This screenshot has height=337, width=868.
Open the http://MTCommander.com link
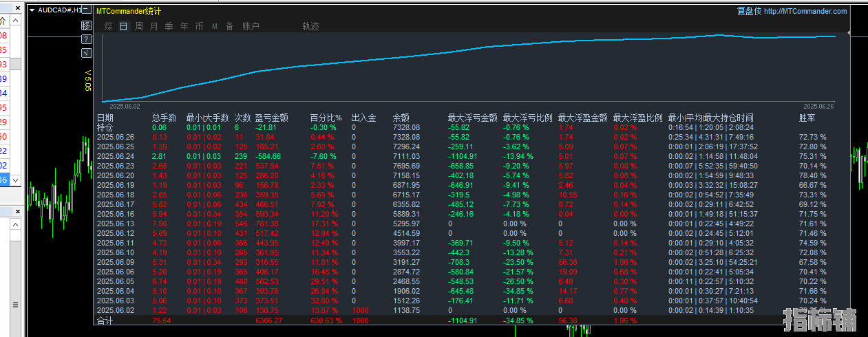pos(805,11)
